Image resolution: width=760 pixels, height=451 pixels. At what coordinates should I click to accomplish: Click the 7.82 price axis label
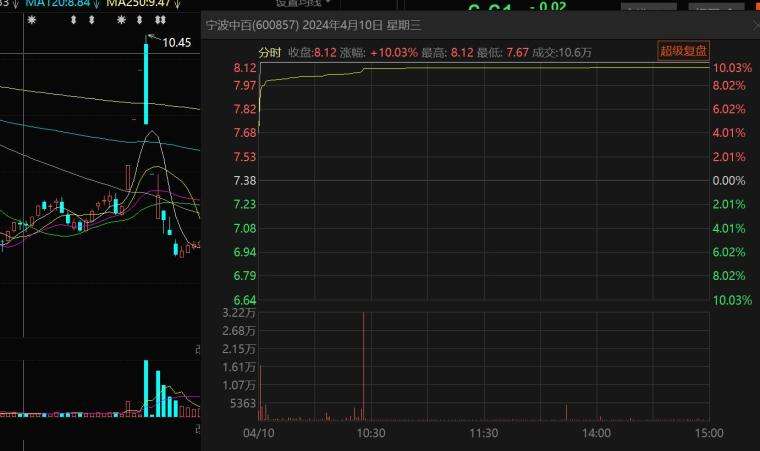(x=245, y=109)
